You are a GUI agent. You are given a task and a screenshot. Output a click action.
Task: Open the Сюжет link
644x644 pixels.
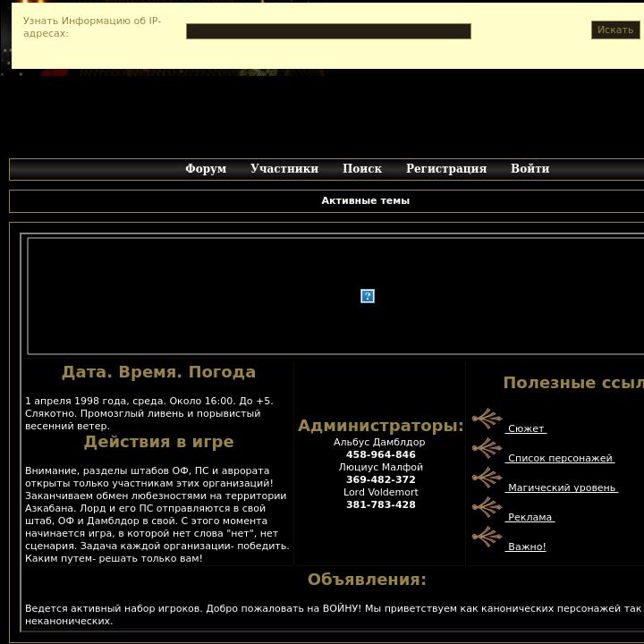click(526, 428)
